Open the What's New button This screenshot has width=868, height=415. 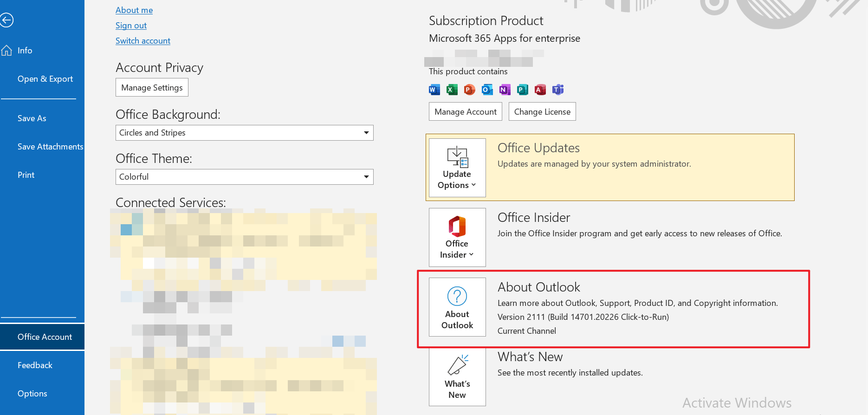click(457, 376)
